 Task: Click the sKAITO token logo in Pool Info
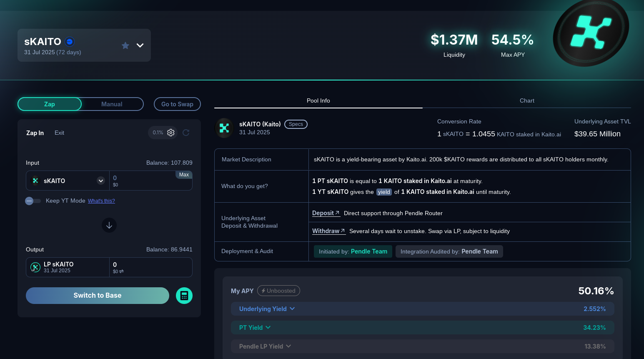(224, 128)
